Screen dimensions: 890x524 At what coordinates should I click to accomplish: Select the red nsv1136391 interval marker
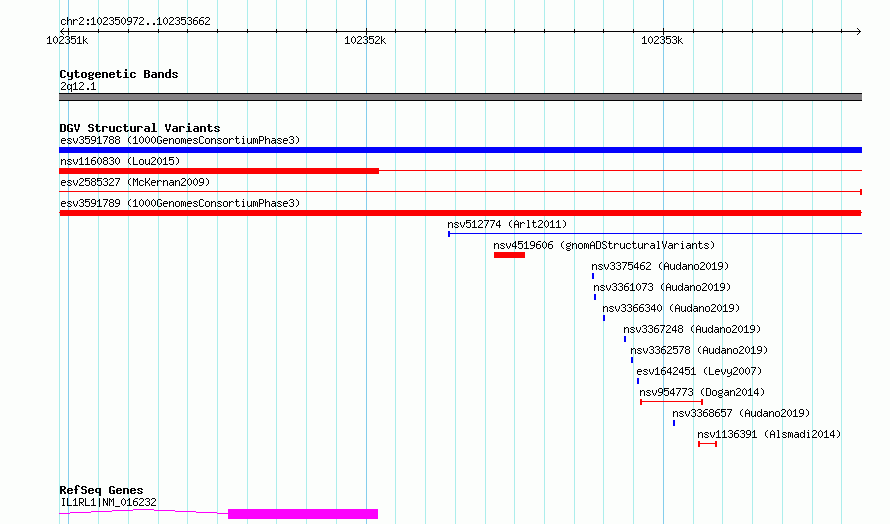(x=708, y=444)
